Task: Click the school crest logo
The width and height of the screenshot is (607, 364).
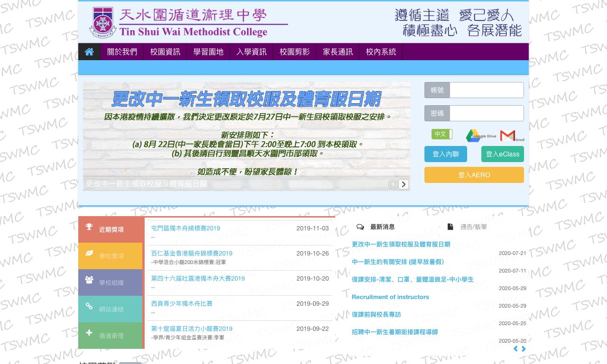Action: tap(102, 23)
